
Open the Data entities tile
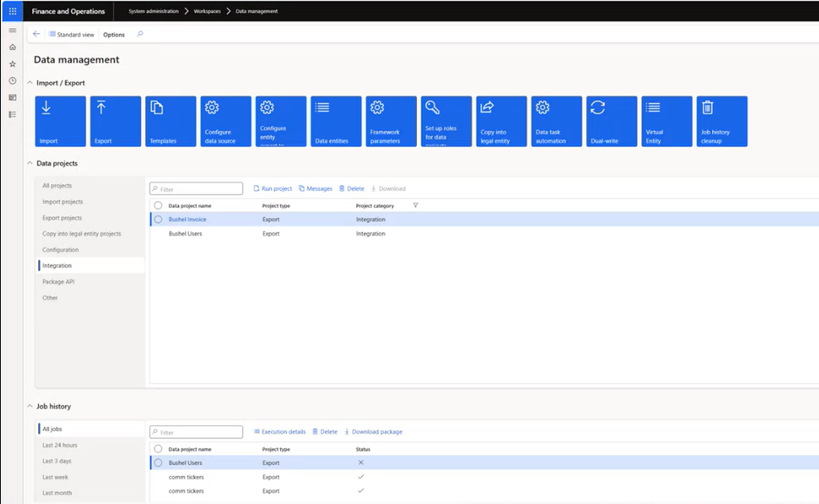pos(336,121)
